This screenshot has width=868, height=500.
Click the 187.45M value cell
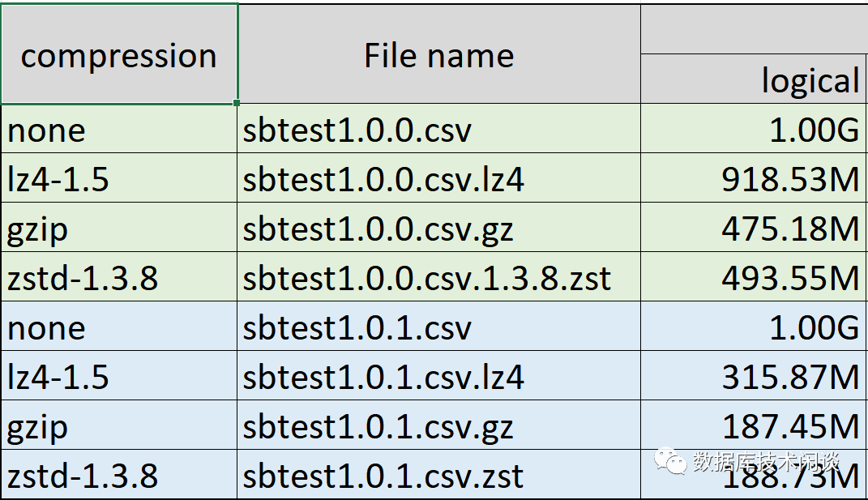(x=754, y=426)
